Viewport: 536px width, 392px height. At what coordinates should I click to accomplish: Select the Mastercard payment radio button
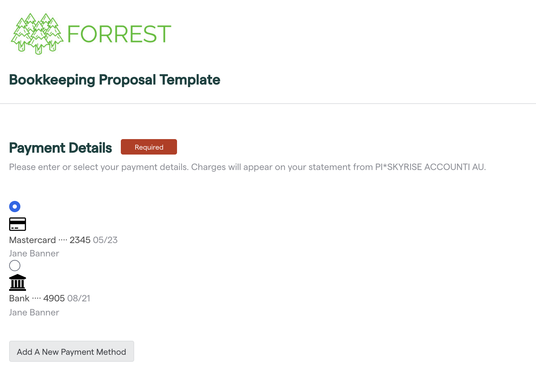tap(15, 207)
